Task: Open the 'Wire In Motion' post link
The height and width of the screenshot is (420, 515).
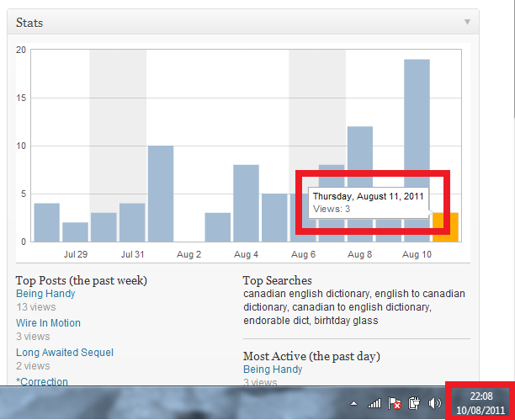Action: 48,323
